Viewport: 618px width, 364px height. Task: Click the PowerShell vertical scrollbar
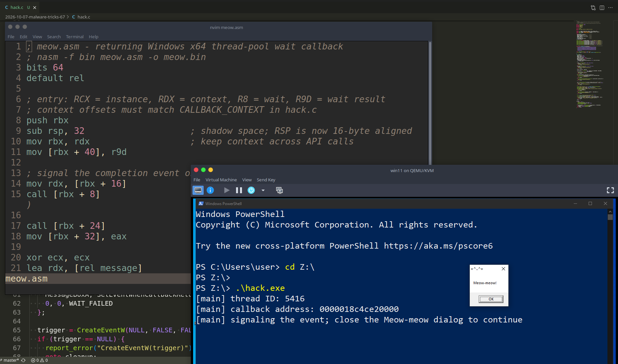[x=610, y=286]
